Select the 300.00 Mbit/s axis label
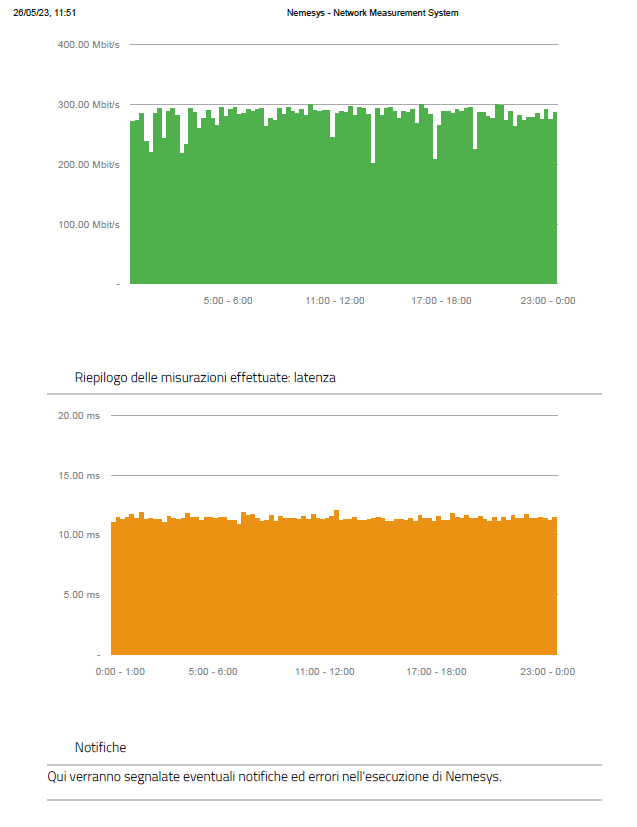Viewport: 637px width, 827px height. pos(88,105)
